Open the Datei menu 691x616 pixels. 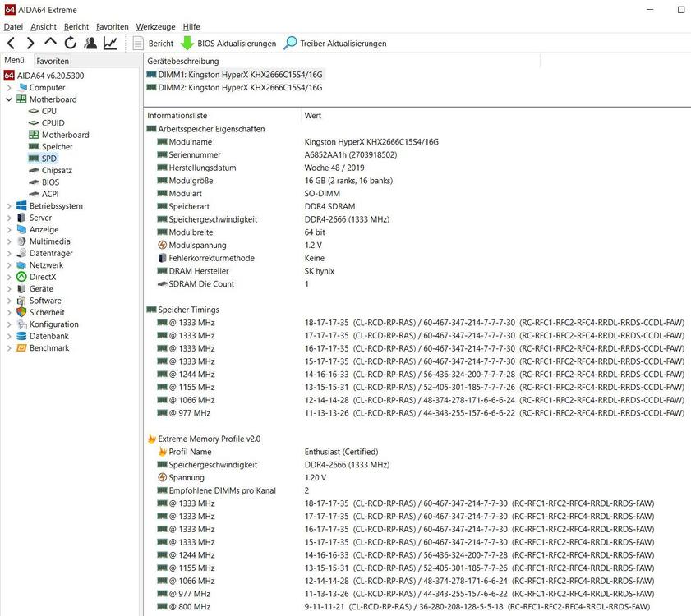tap(13, 27)
